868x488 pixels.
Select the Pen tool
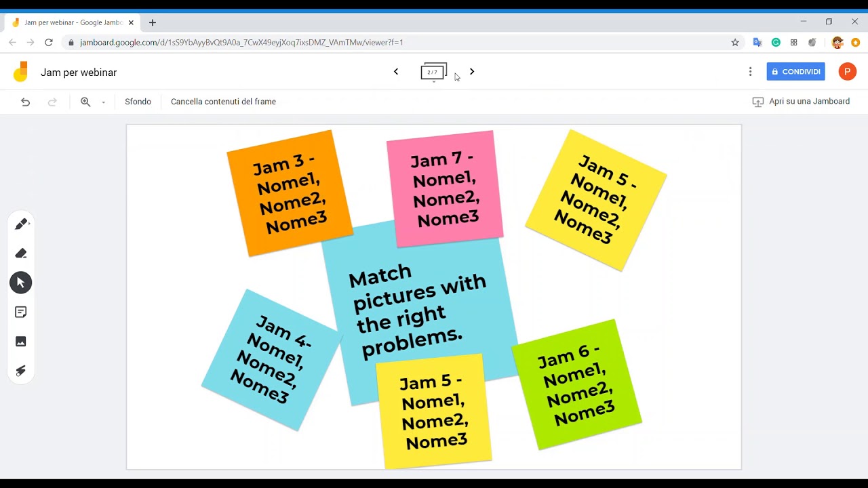tap(21, 224)
